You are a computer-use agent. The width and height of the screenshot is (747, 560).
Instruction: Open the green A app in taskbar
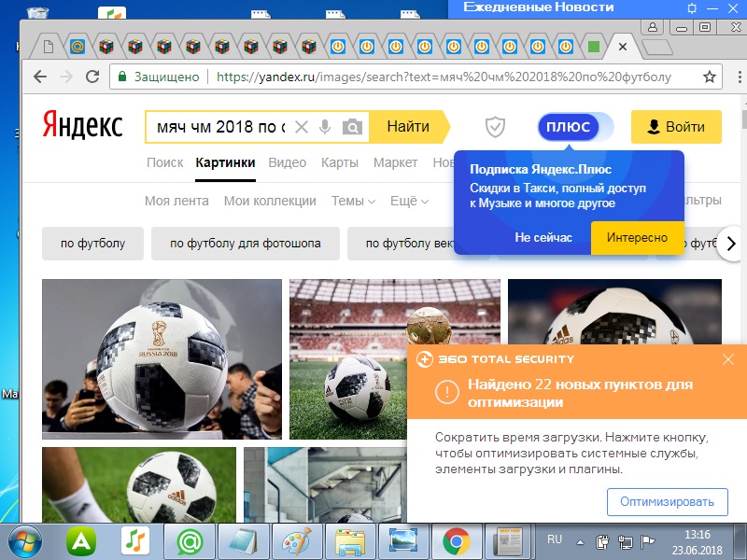coord(81,541)
